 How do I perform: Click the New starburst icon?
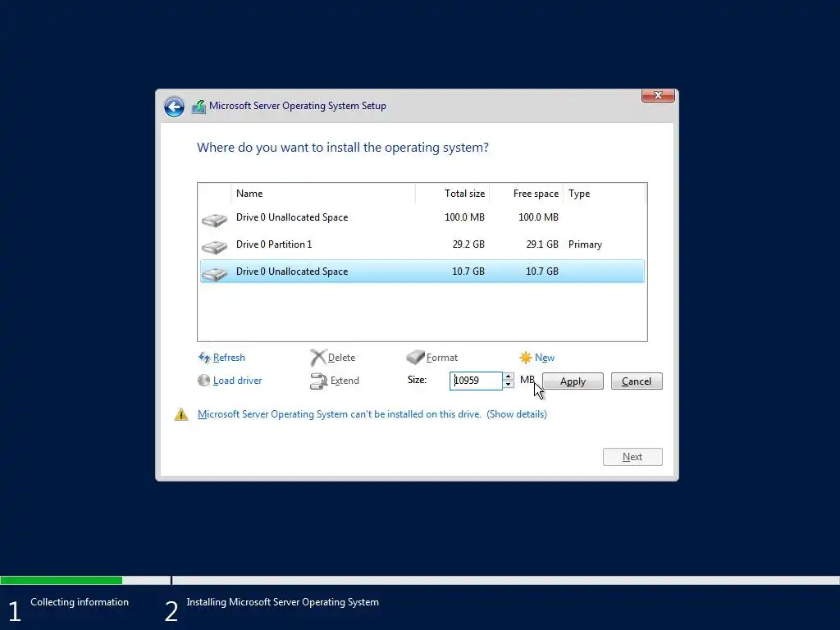coord(526,358)
